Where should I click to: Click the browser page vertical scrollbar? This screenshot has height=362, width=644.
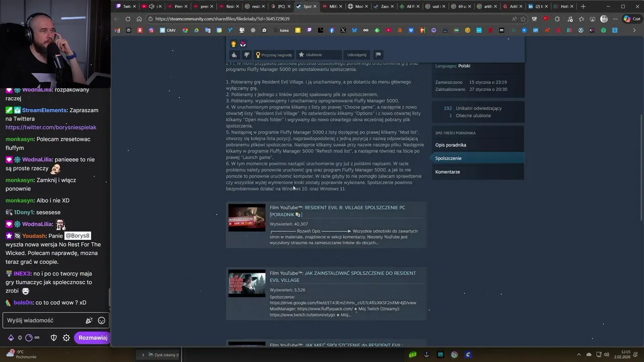(x=641, y=167)
